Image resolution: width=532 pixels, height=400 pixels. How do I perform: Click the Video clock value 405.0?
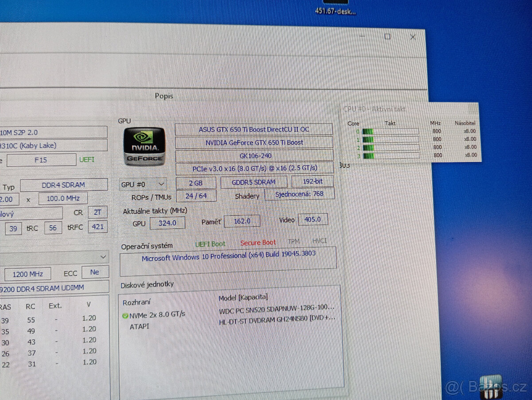[313, 219]
